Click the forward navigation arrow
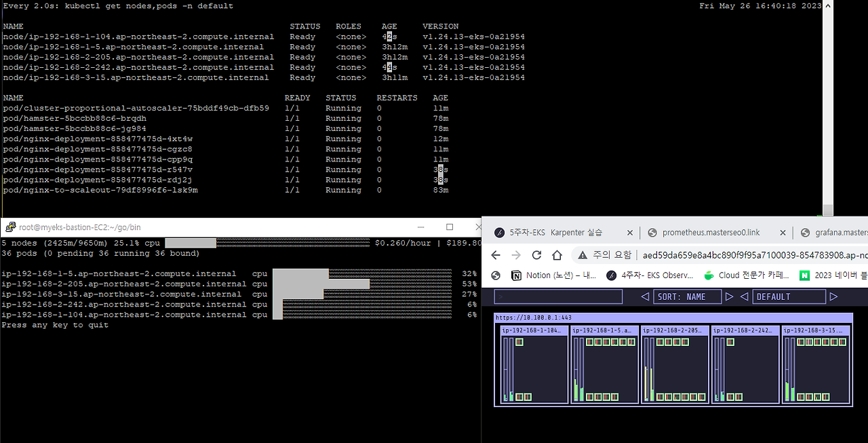The width and height of the screenshot is (868, 443). coord(516,255)
